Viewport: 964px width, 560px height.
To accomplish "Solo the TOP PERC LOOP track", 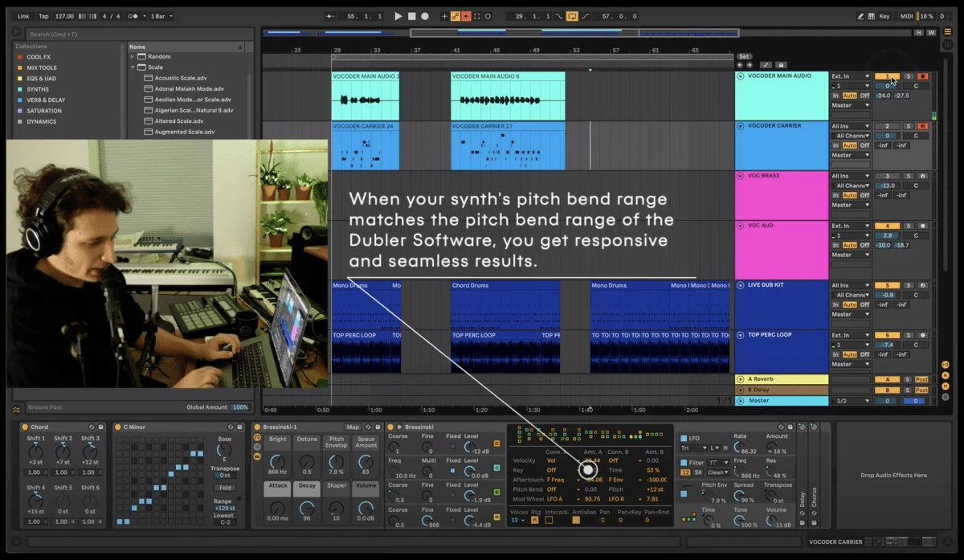I will 909,335.
